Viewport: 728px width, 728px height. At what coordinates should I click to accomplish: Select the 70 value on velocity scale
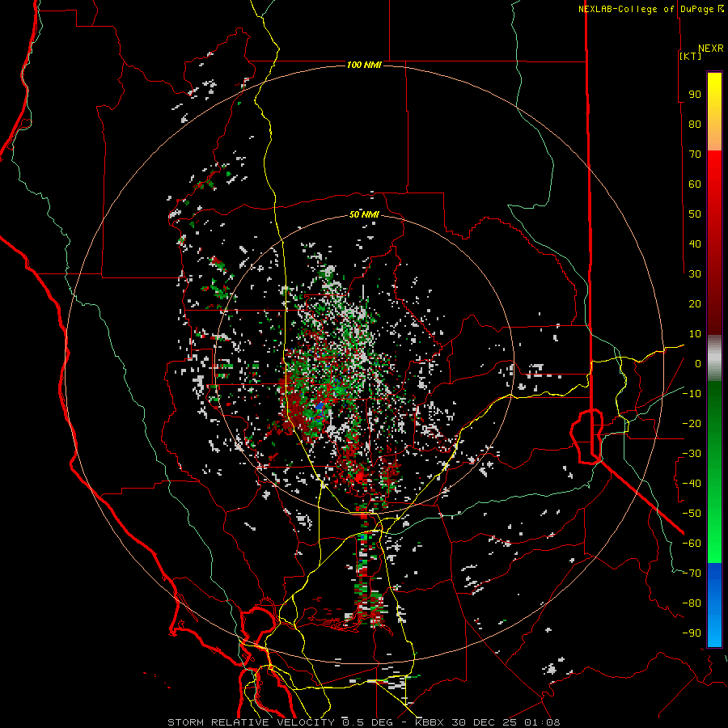pos(695,154)
